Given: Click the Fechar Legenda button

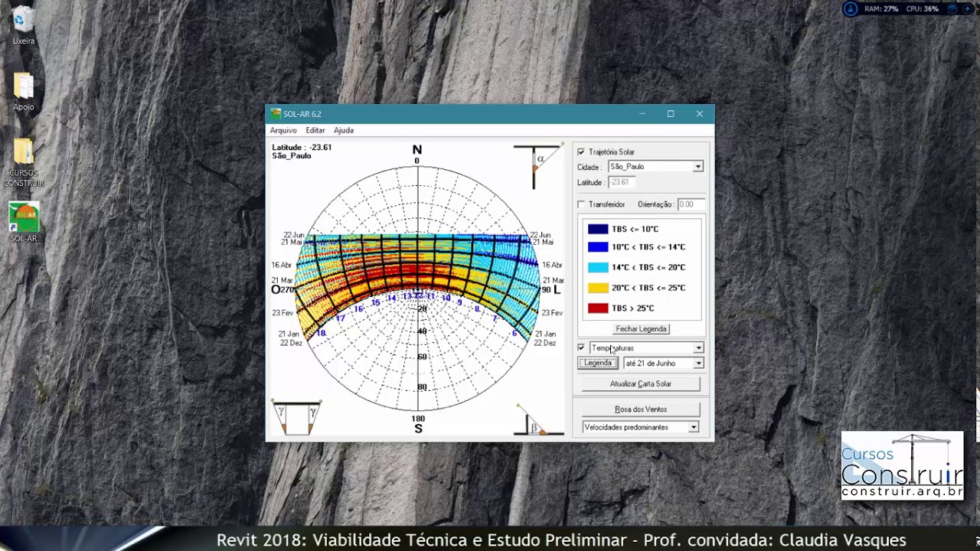Looking at the screenshot, I should pos(642,329).
